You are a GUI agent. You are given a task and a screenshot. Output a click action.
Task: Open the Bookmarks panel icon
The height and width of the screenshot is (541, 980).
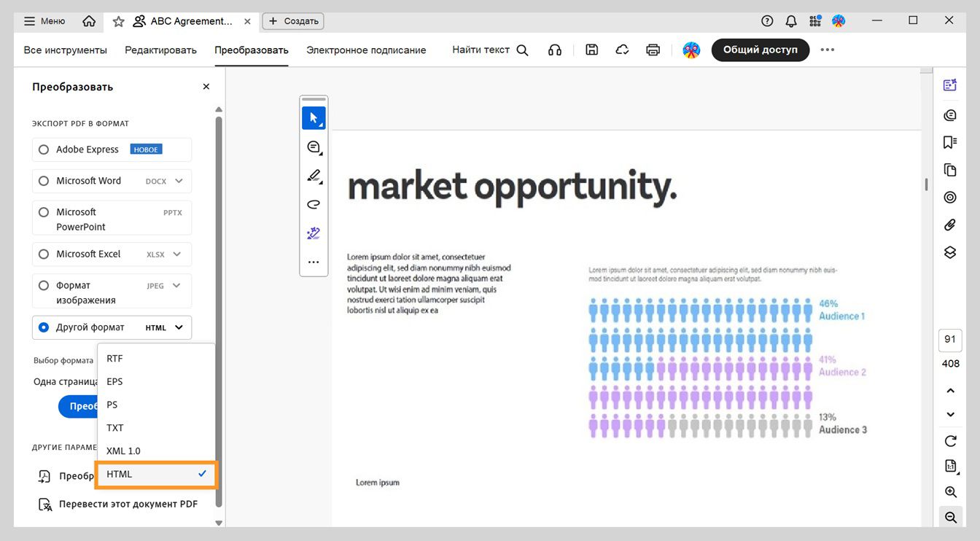[x=949, y=142]
